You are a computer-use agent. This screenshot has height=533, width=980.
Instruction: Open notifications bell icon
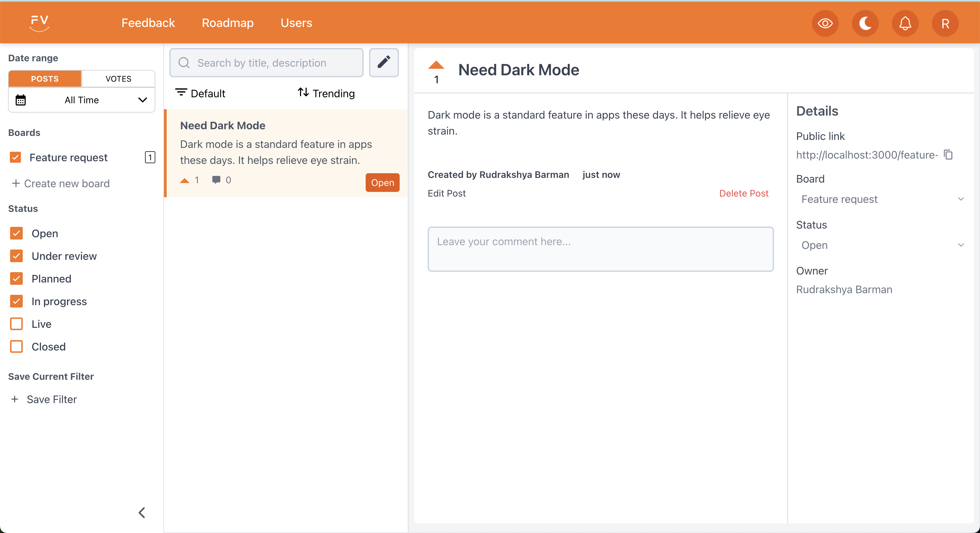(x=905, y=24)
